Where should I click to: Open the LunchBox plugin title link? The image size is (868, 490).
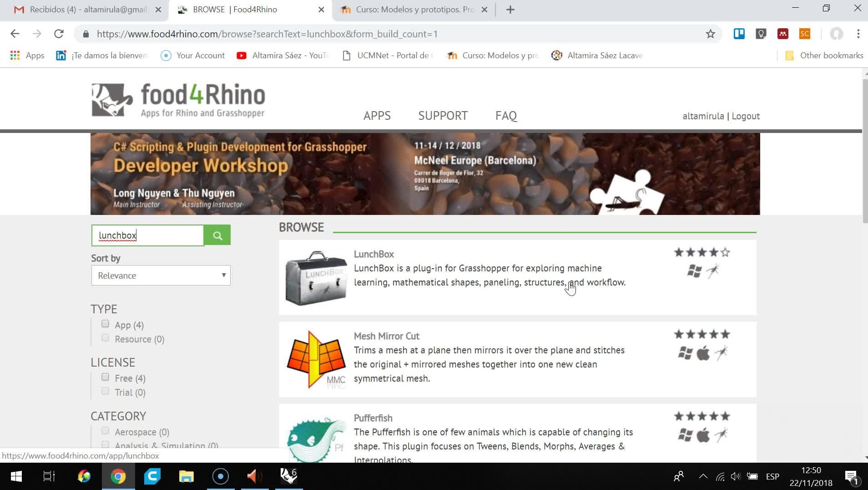(x=374, y=254)
